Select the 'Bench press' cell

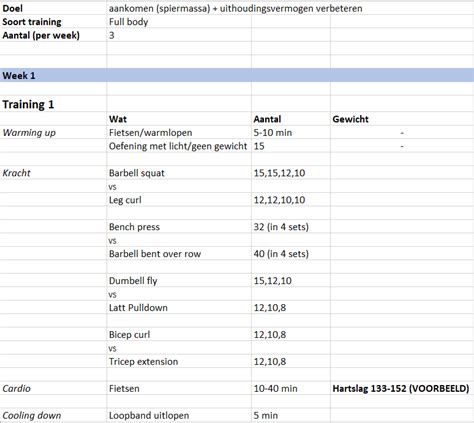point(179,227)
